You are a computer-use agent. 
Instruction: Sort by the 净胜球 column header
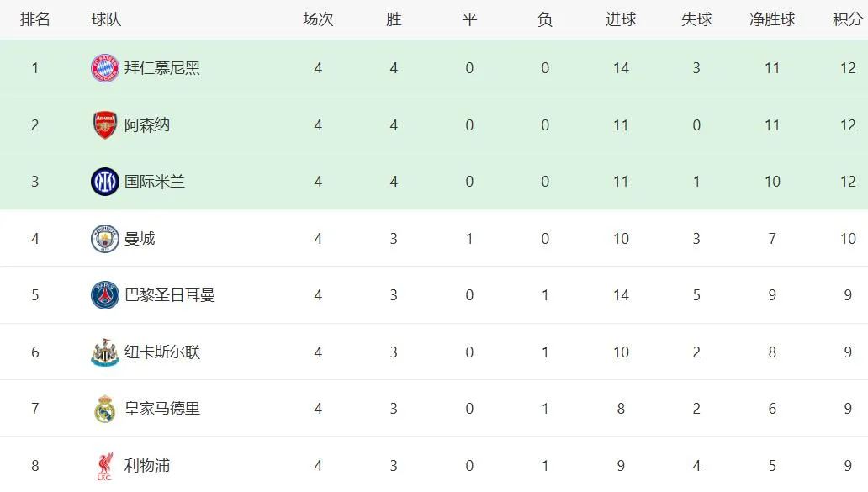pyautogui.click(x=772, y=19)
